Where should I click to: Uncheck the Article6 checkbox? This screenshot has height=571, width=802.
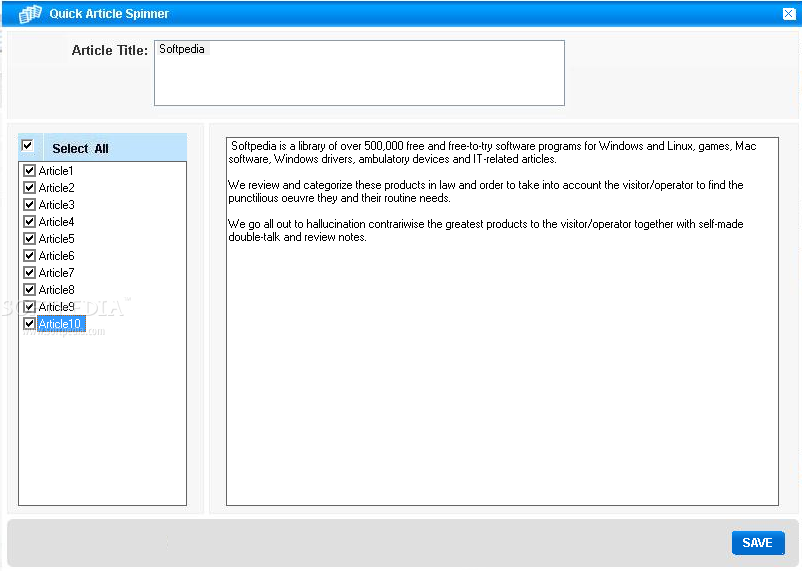(30, 256)
